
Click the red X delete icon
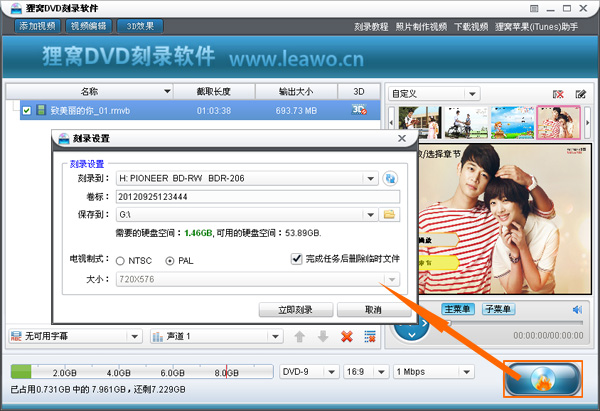tap(347, 336)
